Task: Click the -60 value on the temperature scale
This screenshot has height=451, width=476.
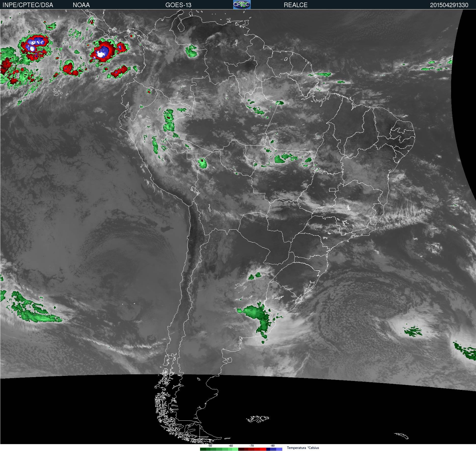Action: pyautogui.click(x=231, y=446)
